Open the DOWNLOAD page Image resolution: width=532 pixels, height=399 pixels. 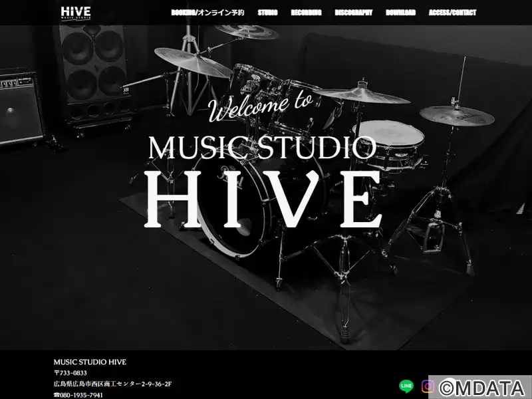401,13
